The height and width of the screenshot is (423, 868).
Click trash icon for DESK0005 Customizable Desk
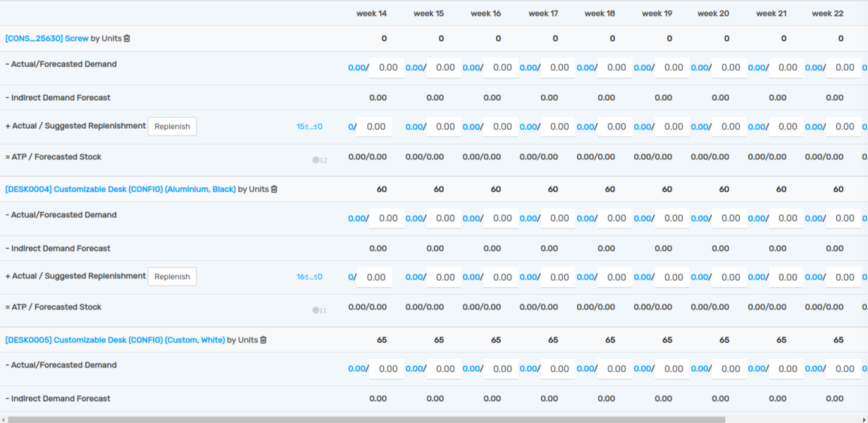(x=263, y=340)
